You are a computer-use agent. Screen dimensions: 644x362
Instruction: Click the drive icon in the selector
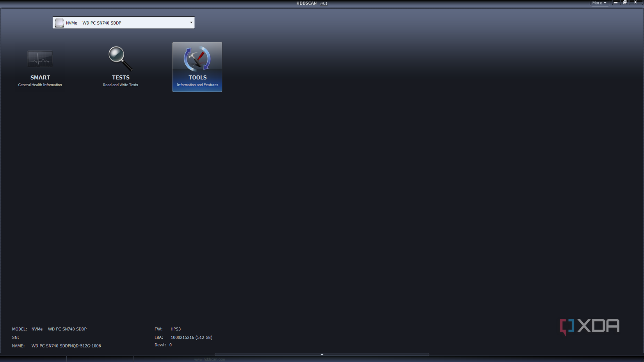click(59, 23)
